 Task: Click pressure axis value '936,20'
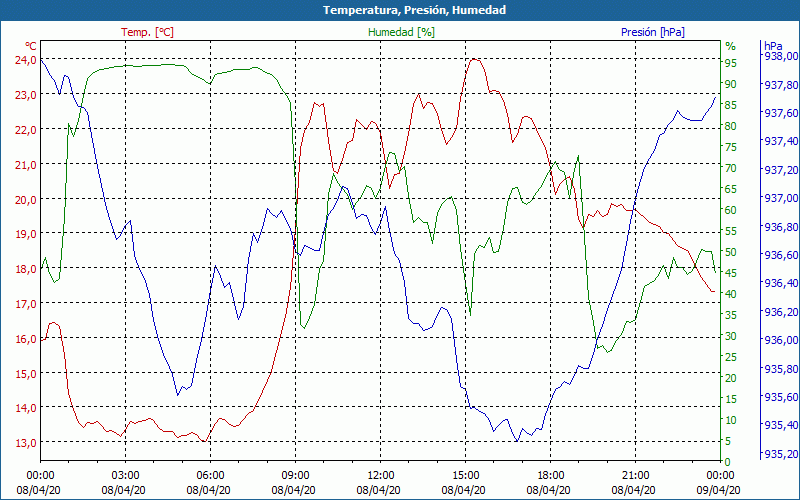pyautogui.click(x=782, y=312)
